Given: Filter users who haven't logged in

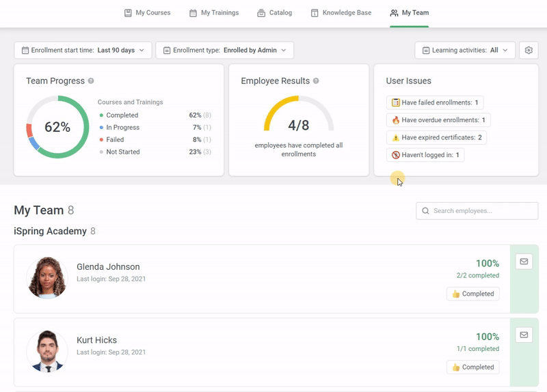Looking at the screenshot, I should click(425, 155).
